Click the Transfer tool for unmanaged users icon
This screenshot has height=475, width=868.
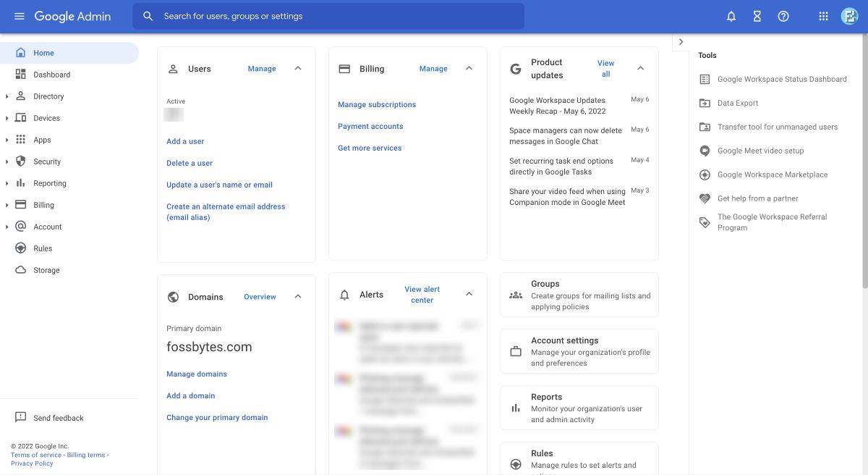(704, 126)
